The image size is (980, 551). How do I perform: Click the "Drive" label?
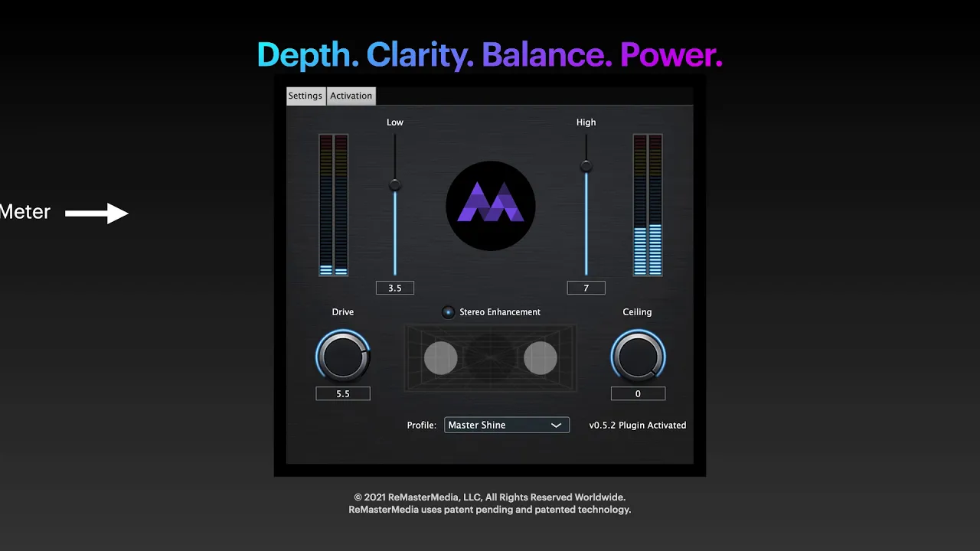pos(343,312)
